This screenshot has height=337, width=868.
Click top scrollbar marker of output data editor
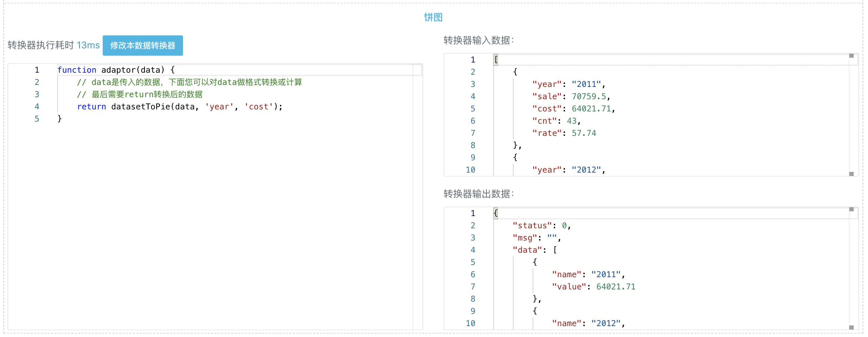851,209
